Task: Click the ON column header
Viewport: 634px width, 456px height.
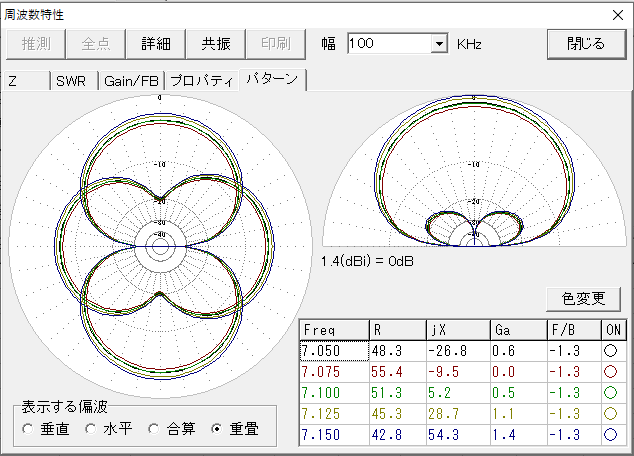Action: tap(614, 330)
